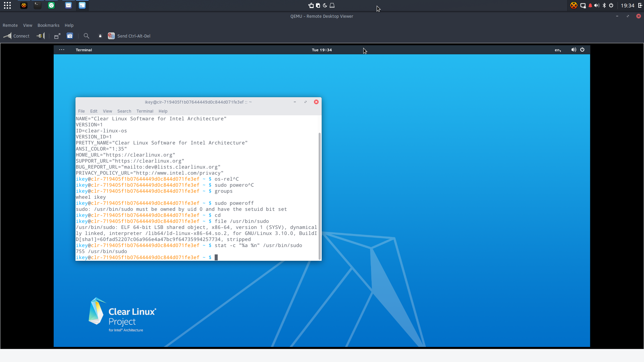
Task: Click the host clock showing 19:34
Action: [x=628, y=5]
